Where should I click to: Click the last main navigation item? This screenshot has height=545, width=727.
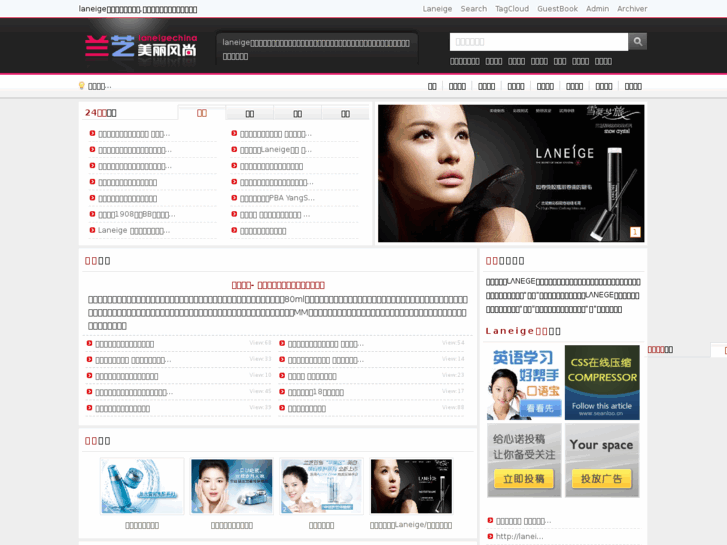click(x=633, y=86)
